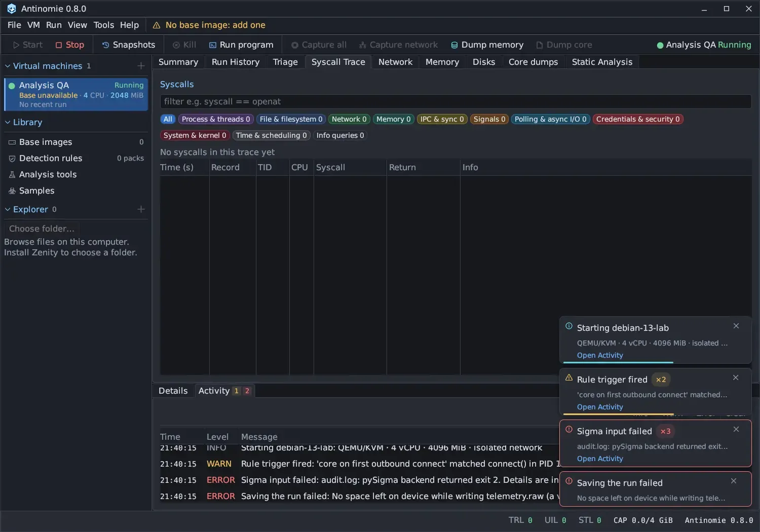The width and height of the screenshot is (760, 532).
Task: Click the Run program toolbar button
Action: click(x=241, y=45)
